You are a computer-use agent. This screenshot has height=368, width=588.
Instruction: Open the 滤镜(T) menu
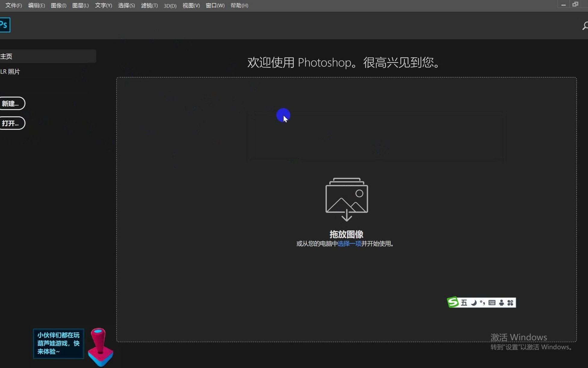(x=149, y=5)
